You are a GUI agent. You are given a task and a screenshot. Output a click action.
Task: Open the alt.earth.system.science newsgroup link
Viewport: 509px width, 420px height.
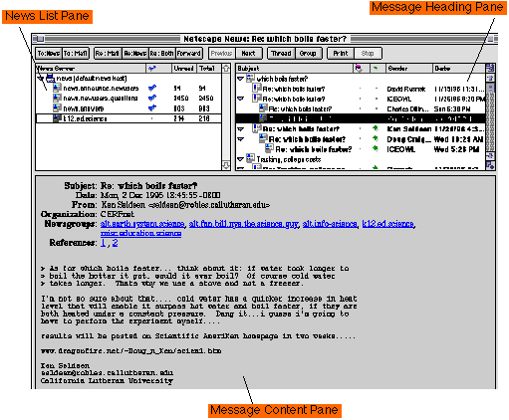point(142,224)
